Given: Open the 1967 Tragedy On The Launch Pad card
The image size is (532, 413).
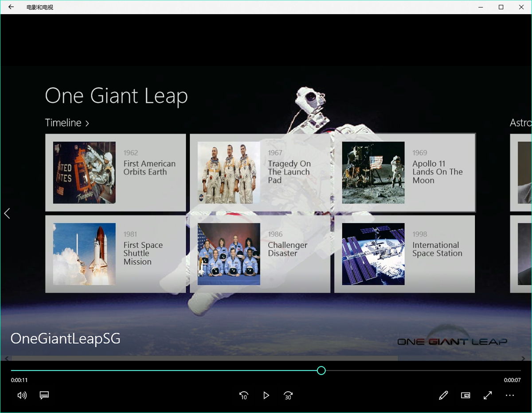Looking at the screenshot, I should (x=260, y=173).
